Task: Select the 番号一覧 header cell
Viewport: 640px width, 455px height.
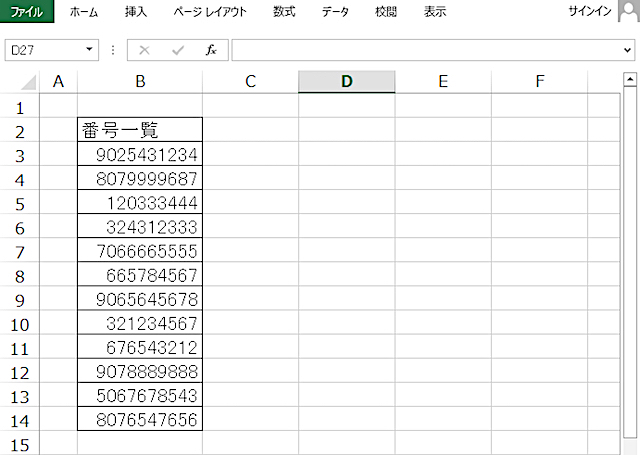Action: click(140, 130)
